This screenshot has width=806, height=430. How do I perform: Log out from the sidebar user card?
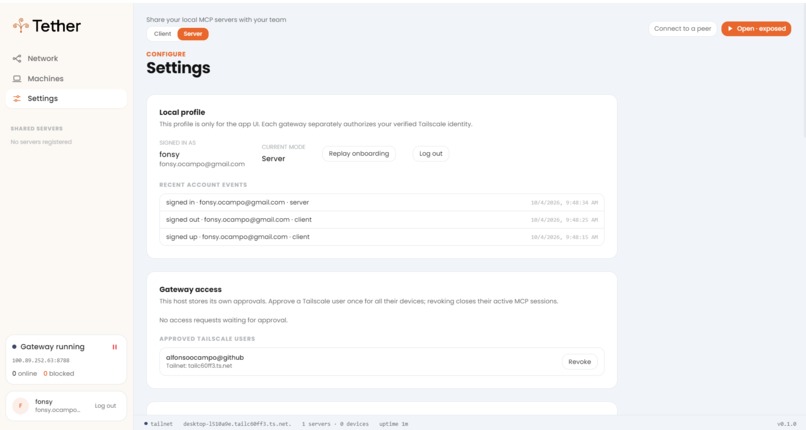coord(105,406)
